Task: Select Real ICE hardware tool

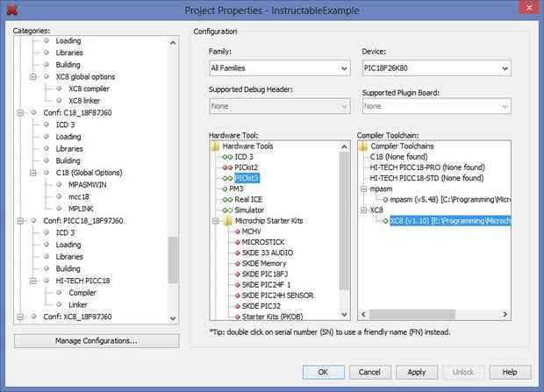Action: (x=248, y=199)
